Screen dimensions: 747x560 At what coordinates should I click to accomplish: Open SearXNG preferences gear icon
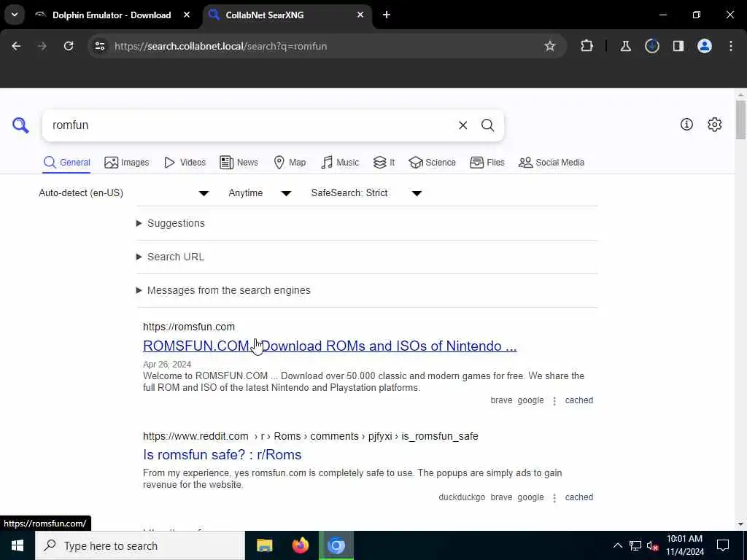714,125
